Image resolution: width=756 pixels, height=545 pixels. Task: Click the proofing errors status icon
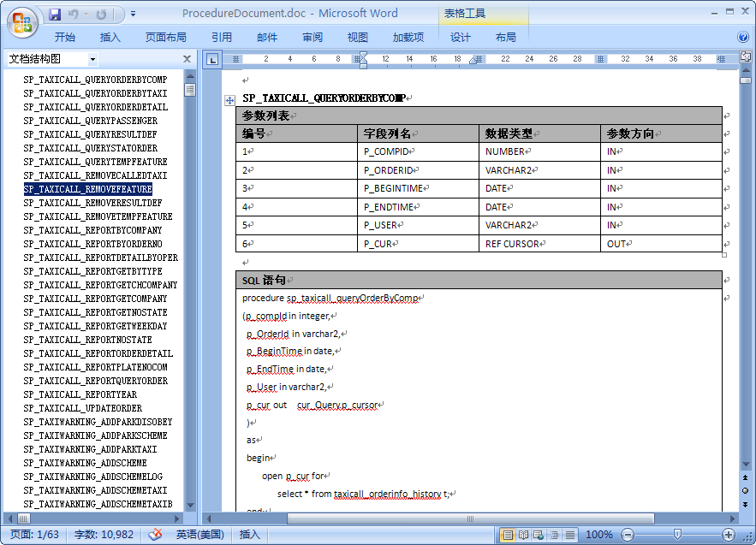pyautogui.click(x=155, y=535)
